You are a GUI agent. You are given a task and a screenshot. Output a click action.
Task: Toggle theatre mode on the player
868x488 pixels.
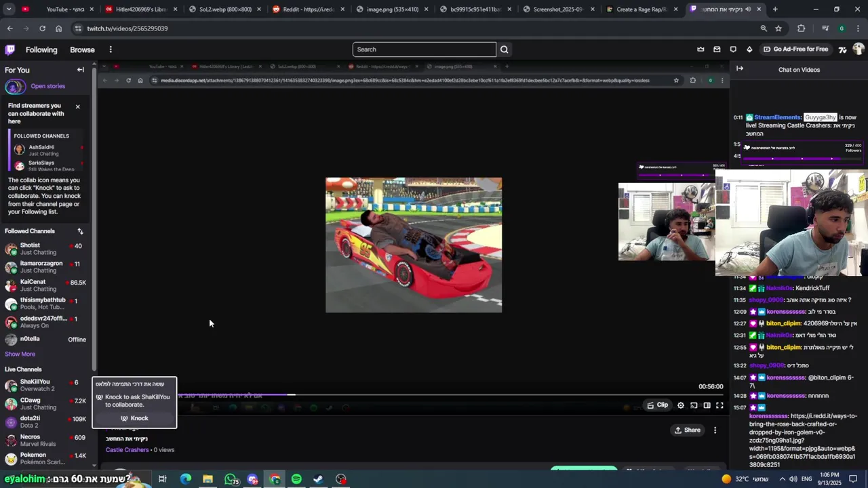707,405
